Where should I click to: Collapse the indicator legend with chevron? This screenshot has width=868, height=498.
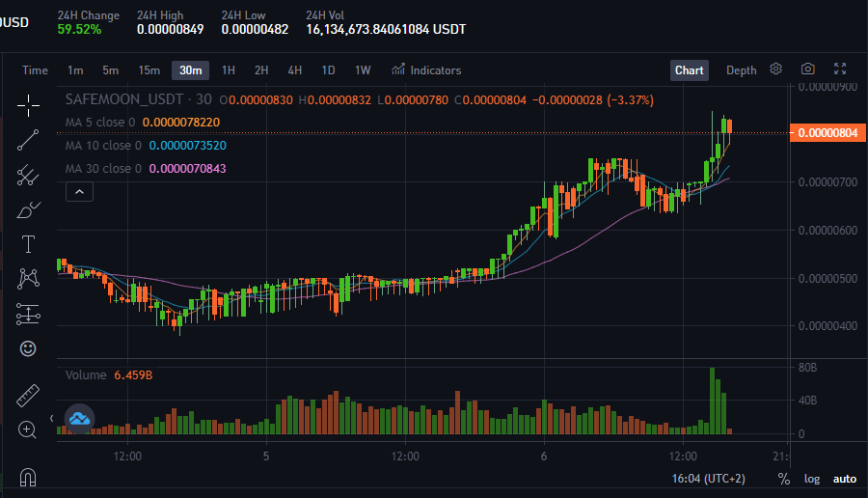click(79, 192)
